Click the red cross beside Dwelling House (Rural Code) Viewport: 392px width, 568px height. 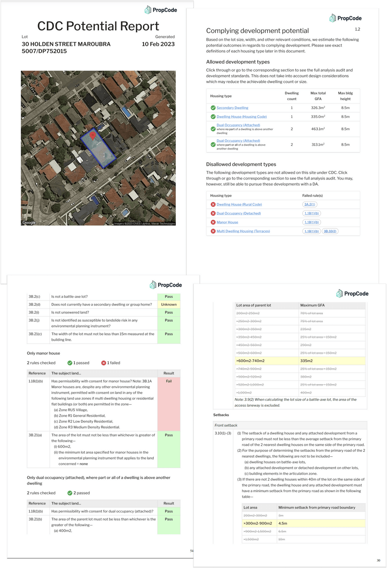tap(213, 204)
